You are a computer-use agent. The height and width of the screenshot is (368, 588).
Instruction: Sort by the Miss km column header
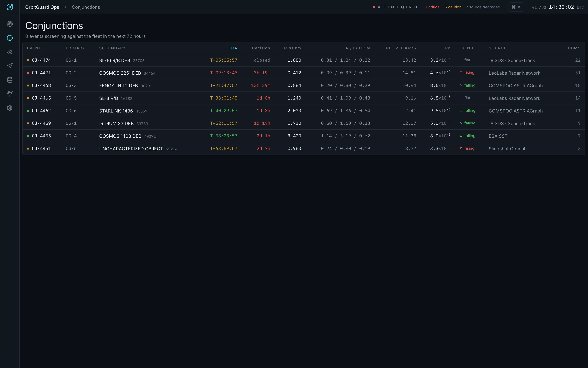tap(292, 48)
